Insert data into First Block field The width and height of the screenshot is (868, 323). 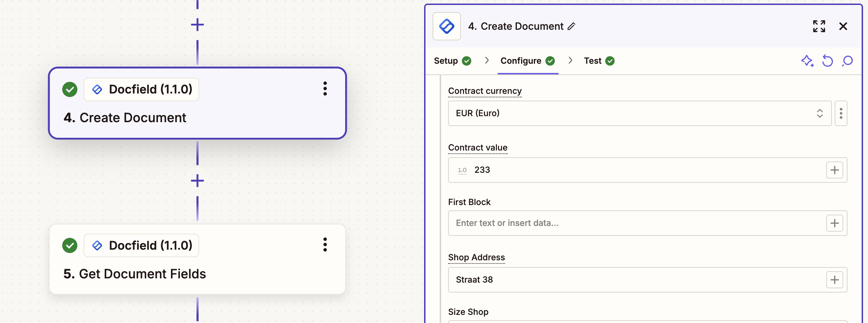pos(835,223)
